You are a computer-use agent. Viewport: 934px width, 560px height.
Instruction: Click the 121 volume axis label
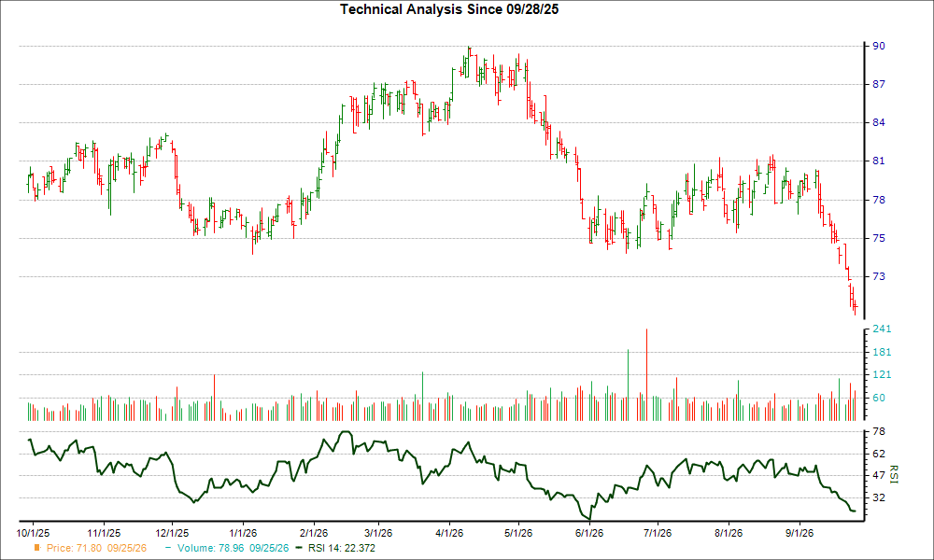click(x=882, y=375)
